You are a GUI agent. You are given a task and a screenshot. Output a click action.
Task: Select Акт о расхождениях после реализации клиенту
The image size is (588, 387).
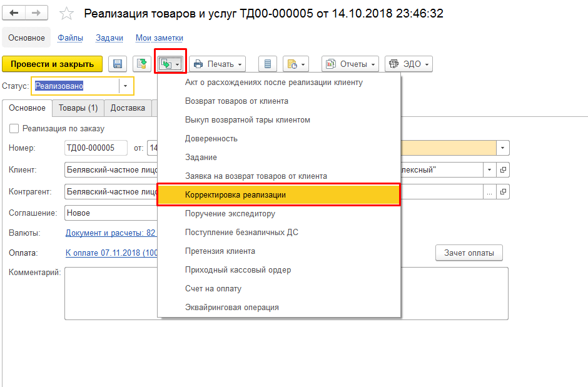point(279,83)
